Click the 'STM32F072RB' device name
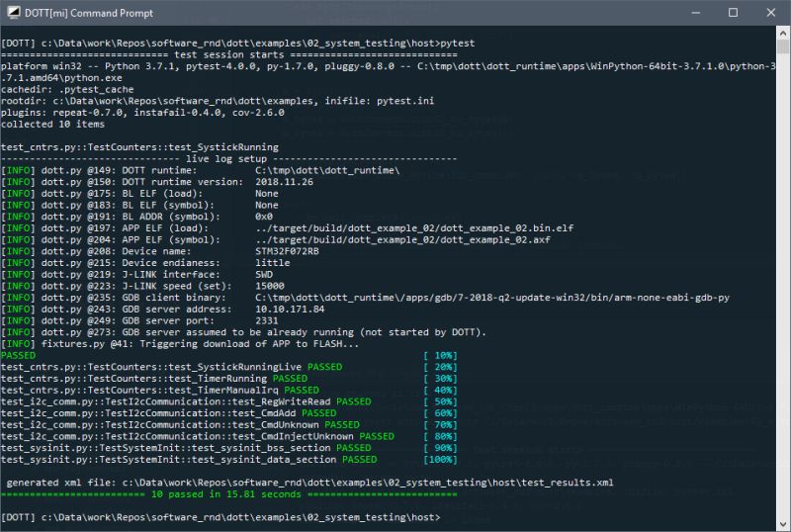Image resolution: width=791 pixels, height=532 pixels. point(287,251)
